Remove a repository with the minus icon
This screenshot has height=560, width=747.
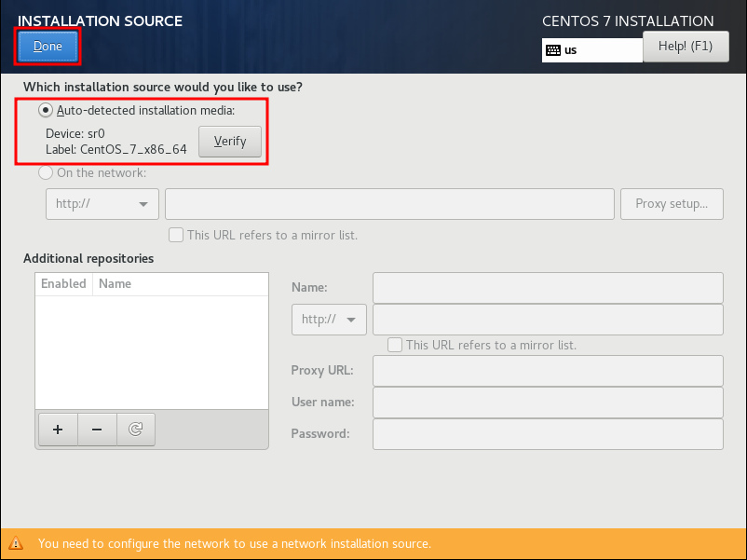point(97,430)
